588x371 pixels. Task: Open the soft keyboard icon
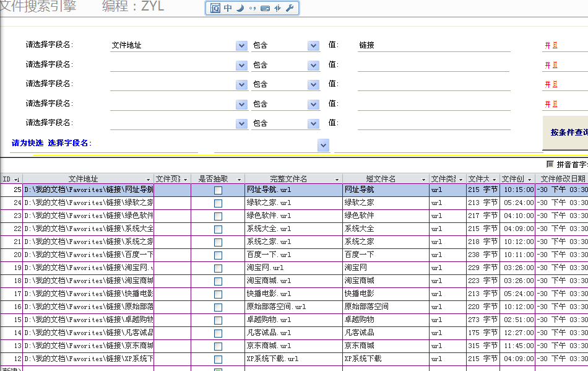point(265,8)
